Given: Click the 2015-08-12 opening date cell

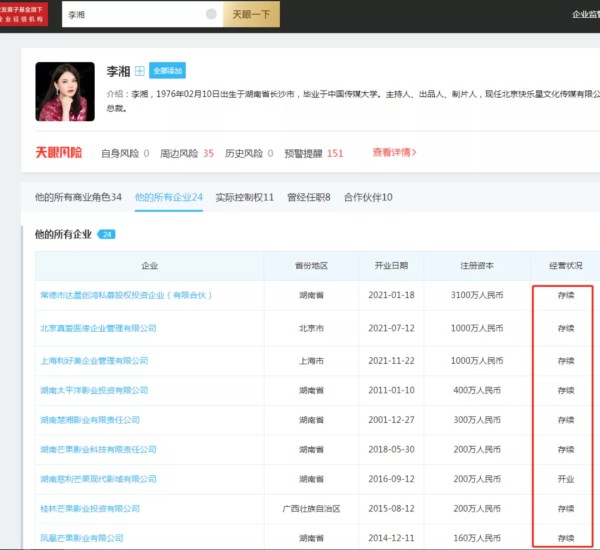Looking at the screenshot, I should click(391, 509).
